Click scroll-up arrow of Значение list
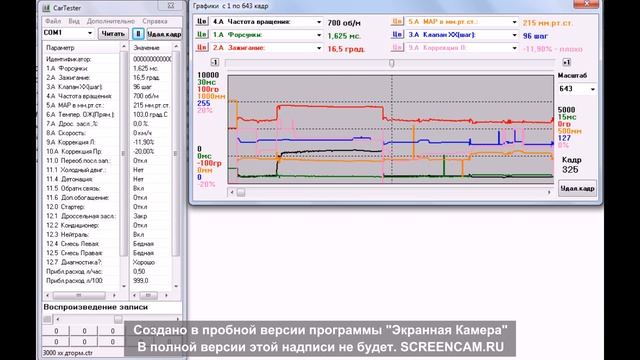 176,47
